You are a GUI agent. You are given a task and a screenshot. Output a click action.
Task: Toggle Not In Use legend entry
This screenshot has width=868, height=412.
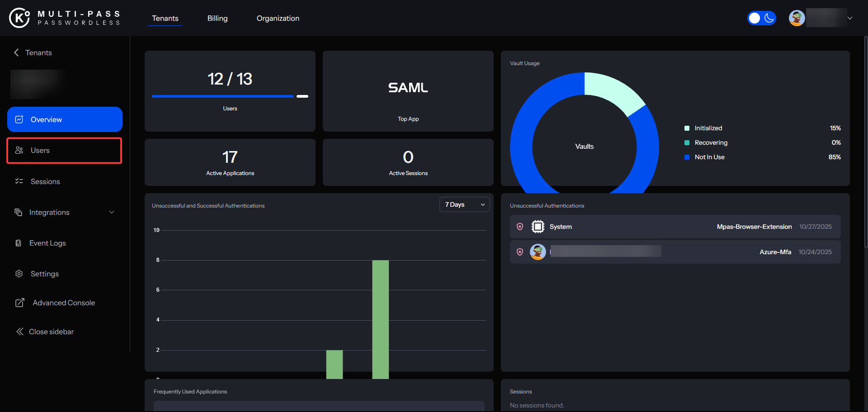coord(709,157)
